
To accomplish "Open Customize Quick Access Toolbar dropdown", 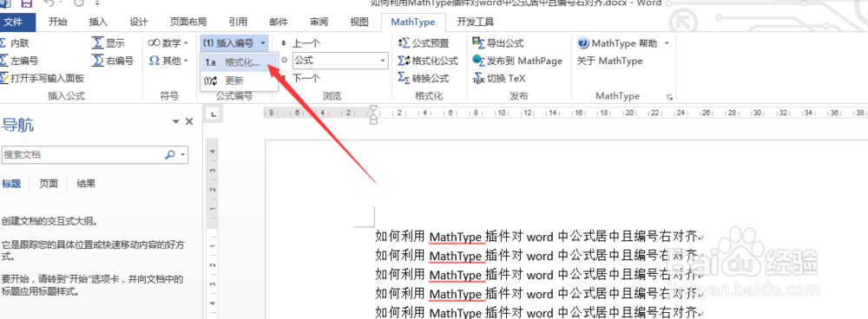I will [97, 3].
